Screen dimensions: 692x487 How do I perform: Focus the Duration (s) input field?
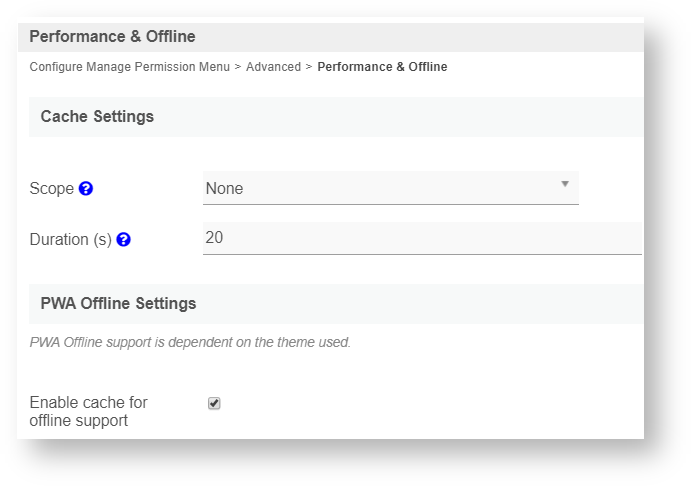(421, 238)
